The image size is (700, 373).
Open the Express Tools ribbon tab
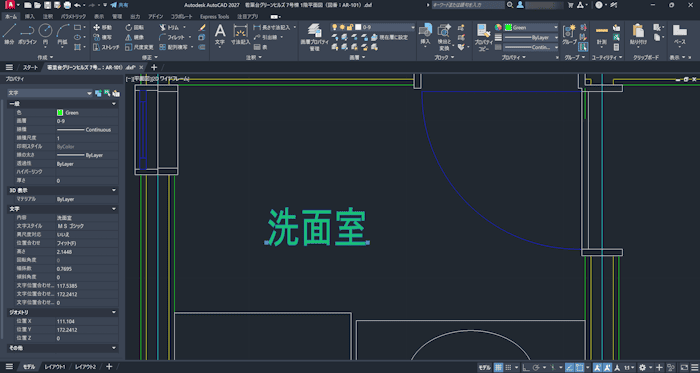(215, 17)
